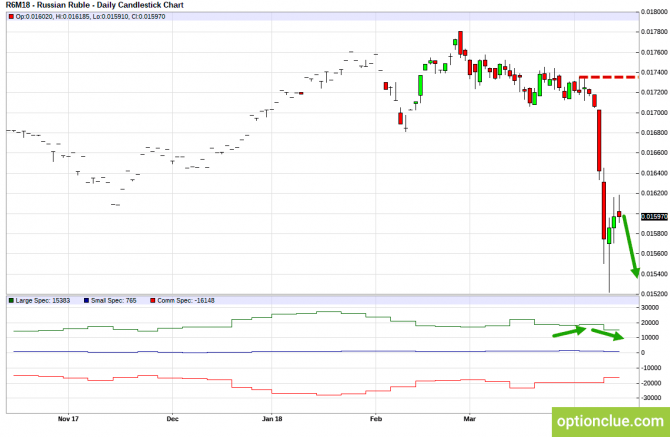
Task: Click the 0.017800 price axis label
Action: click(x=654, y=32)
